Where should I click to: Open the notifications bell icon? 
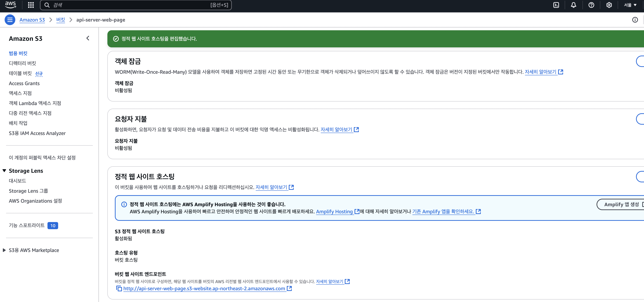(573, 5)
